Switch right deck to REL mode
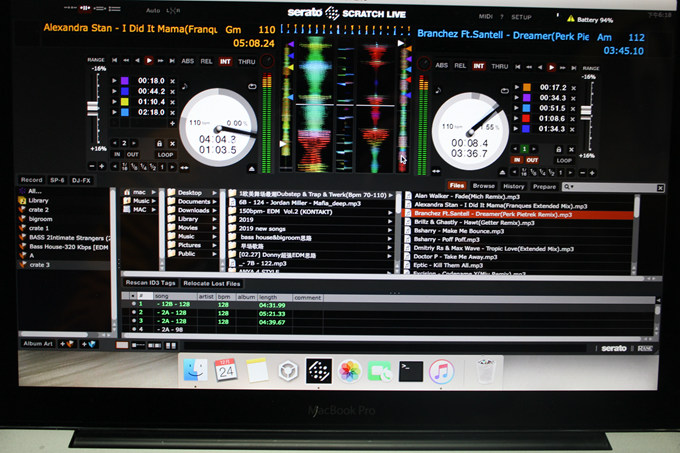680x453 pixels. pos(460,66)
